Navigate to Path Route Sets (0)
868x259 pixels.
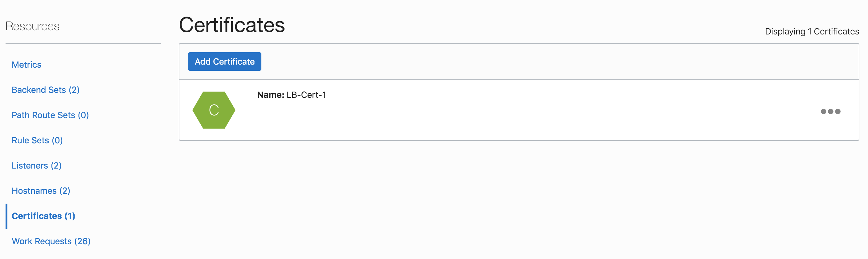tap(50, 115)
